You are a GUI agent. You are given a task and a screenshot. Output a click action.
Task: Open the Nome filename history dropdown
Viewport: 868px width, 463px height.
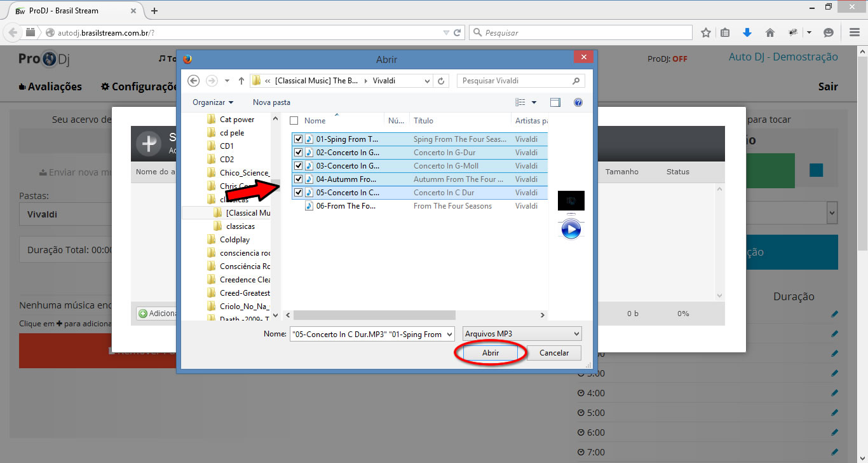[x=449, y=334]
